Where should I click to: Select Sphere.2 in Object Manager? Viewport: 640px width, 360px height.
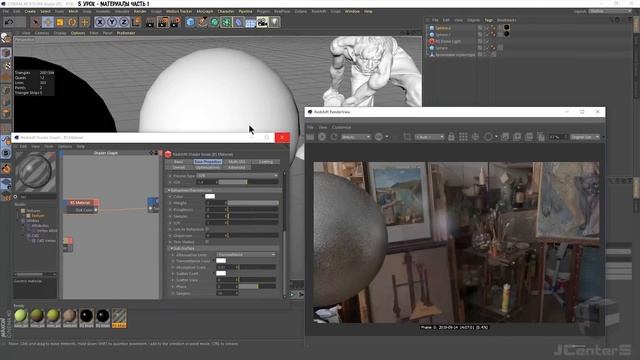click(x=443, y=28)
